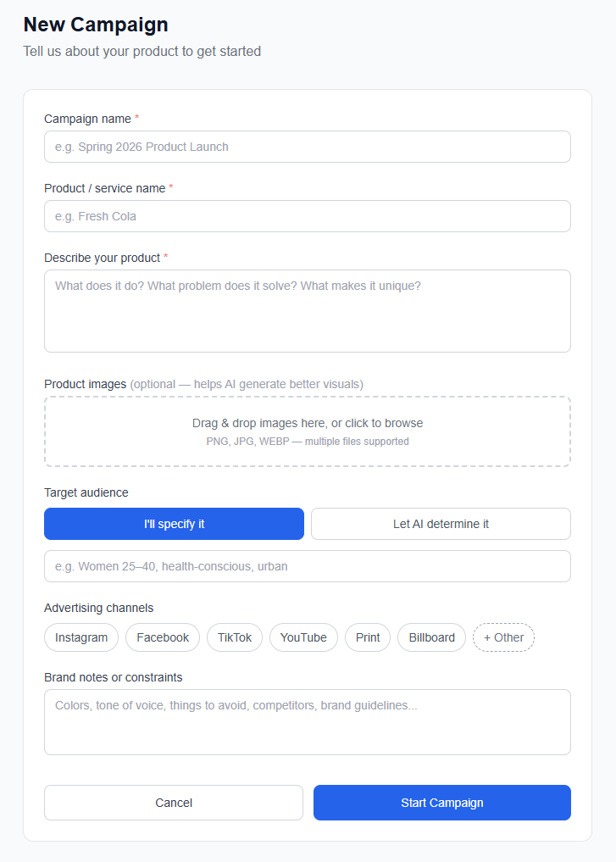Click the Campaign name input field

click(x=307, y=147)
